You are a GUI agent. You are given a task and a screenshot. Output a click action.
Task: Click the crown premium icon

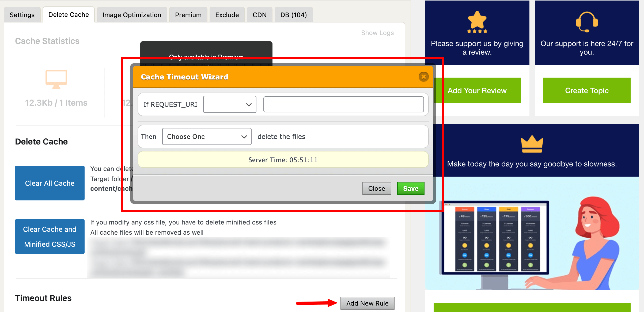[532, 144]
